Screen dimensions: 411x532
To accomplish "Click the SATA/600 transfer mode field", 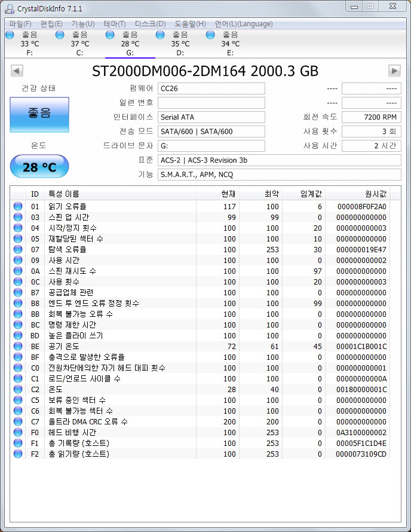I will tap(211, 132).
